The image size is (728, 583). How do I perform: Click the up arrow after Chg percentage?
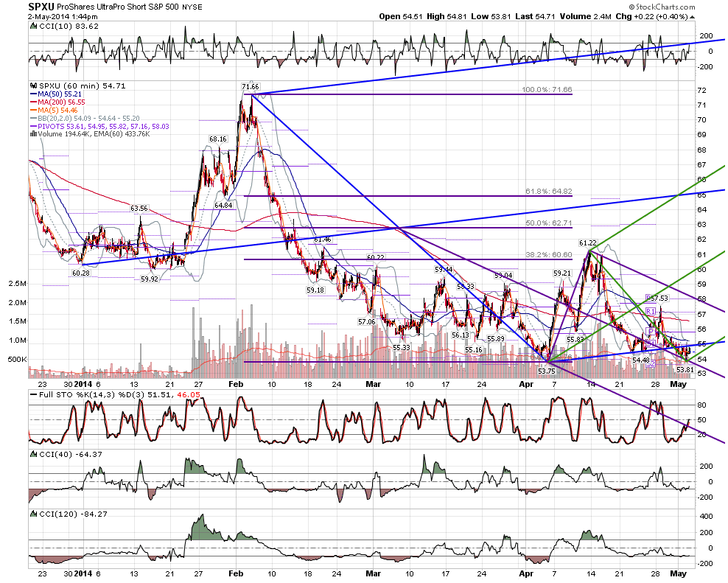[x=692, y=17]
